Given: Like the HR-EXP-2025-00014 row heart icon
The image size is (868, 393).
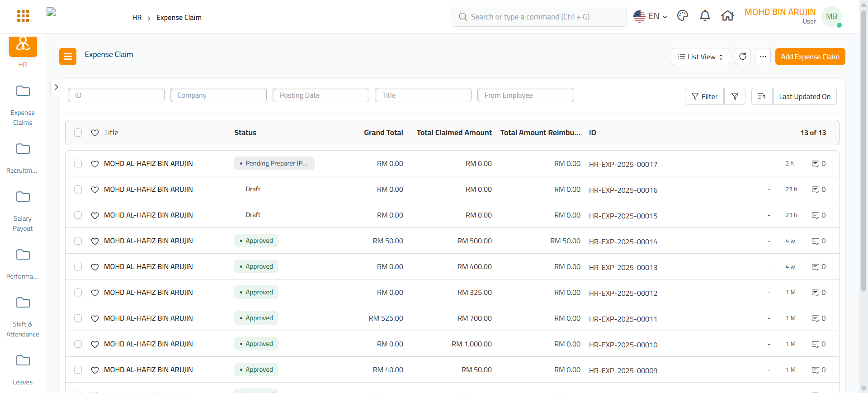Looking at the screenshot, I should (95, 241).
